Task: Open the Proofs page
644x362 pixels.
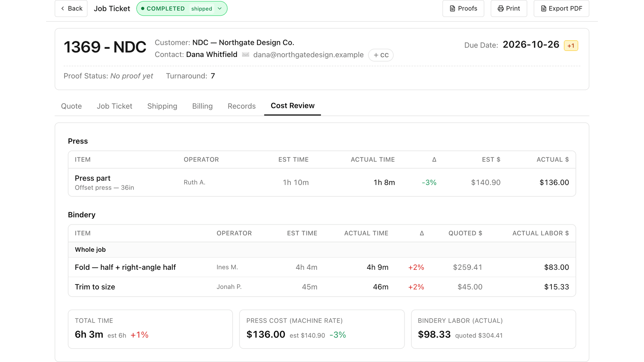Action: coord(463,8)
